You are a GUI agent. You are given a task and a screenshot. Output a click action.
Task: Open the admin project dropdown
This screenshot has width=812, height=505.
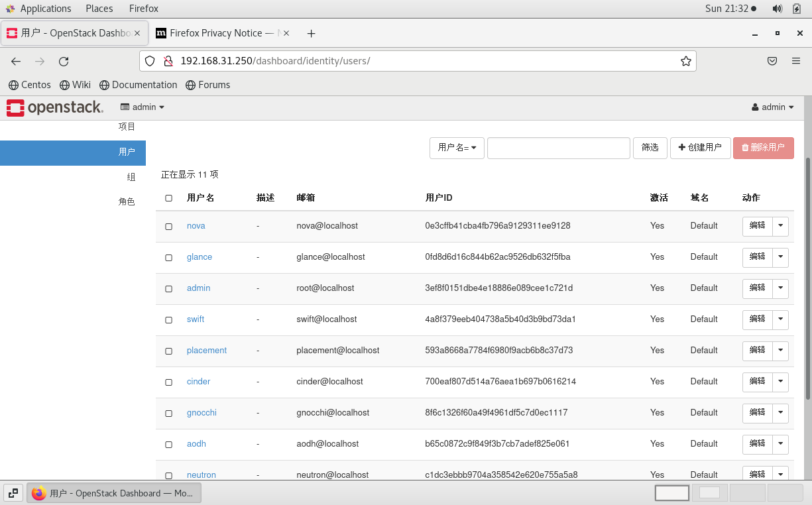143,107
